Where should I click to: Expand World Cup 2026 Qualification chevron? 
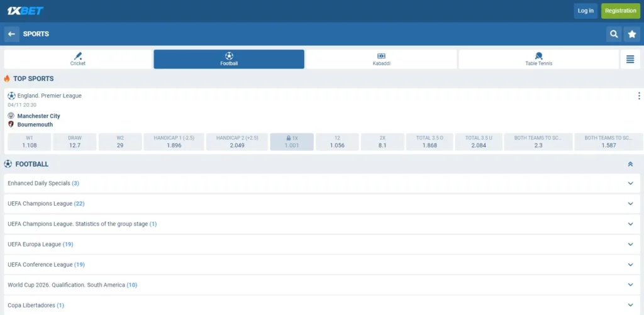(x=630, y=285)
